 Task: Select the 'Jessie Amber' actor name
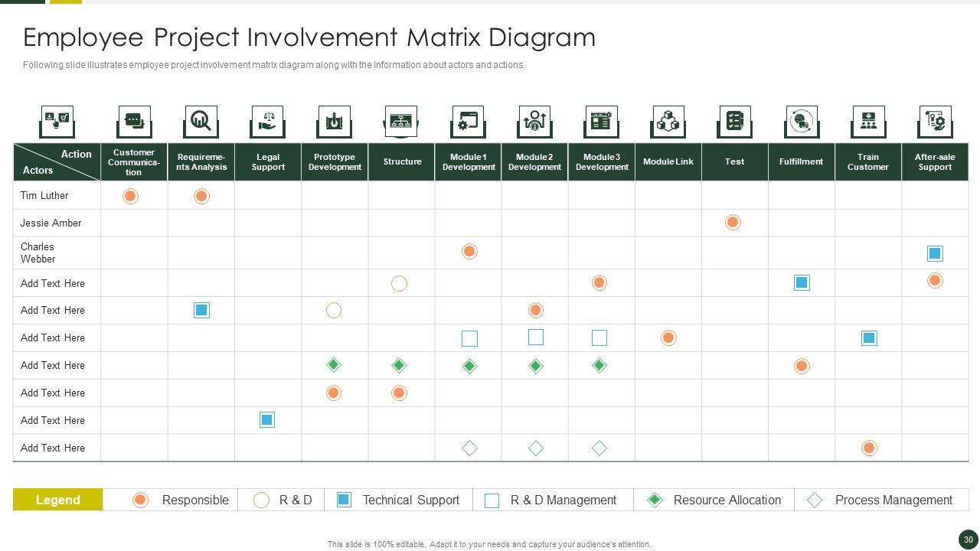coord(51,223)
